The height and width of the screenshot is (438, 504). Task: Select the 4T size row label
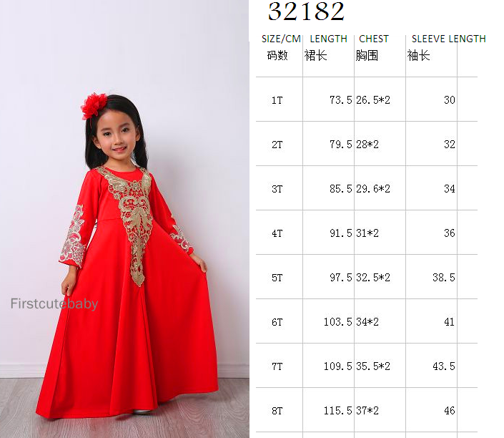[277, 233]
